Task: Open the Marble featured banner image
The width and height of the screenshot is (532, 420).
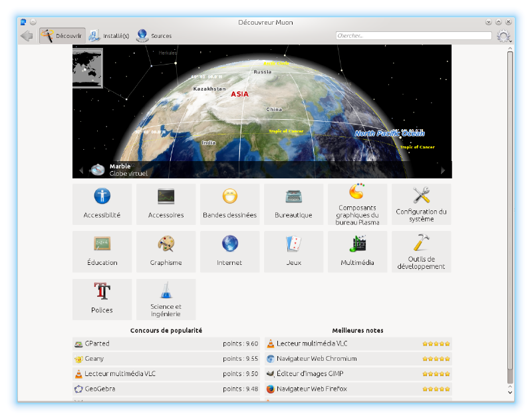Action: 262,111
